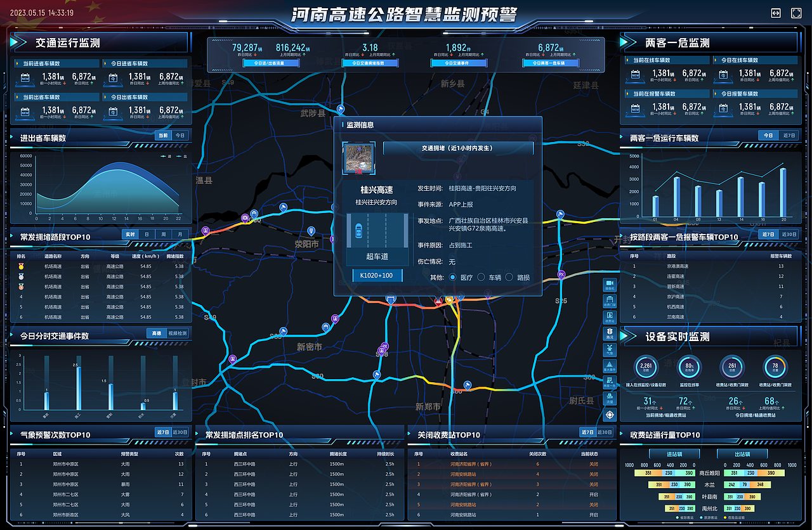Click the 郑州市新政区 row in weather table
This screenshot has width=812, height=530.
[101, 515]
